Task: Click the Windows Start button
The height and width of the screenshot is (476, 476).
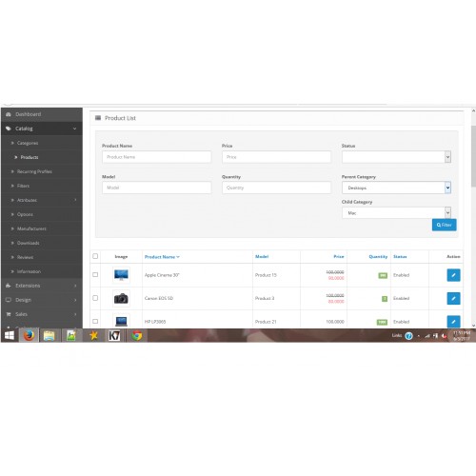Action: click(x=10, y=335)
